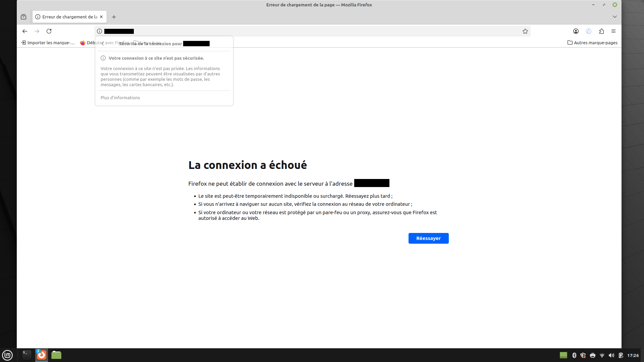Open the extensions puzzle icon
Image resolution: width=644 pixels, height=362 pixels.
pyautogui.click(x=601, y=31)
